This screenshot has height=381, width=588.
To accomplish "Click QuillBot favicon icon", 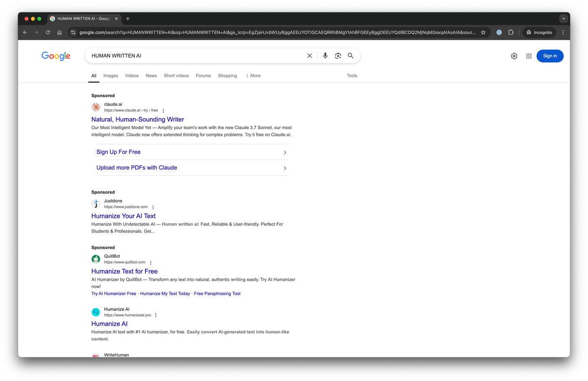I will point(96,259).
